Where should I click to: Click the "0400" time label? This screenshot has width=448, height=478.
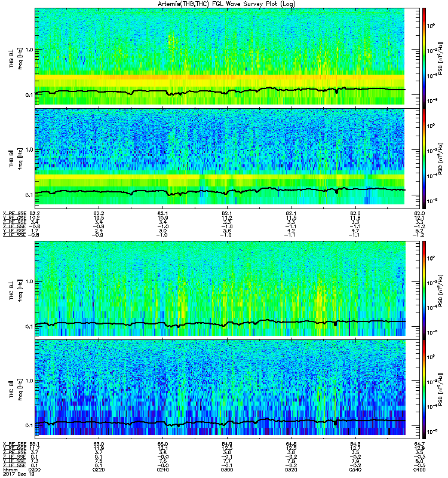[x=420, y=470]
